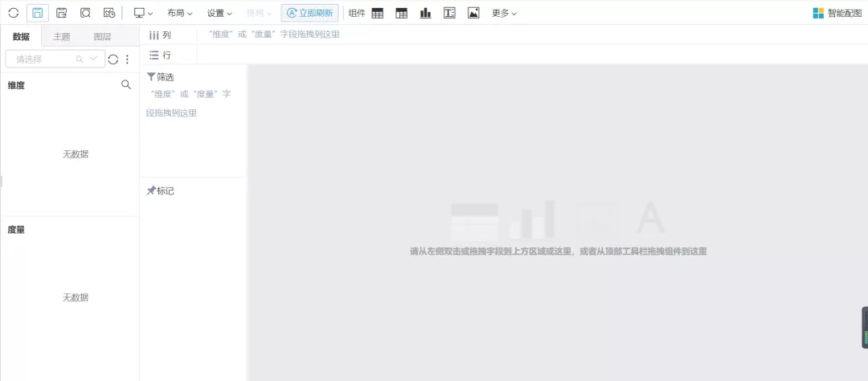
Task: Insert an image component
Action: point(473,14)
